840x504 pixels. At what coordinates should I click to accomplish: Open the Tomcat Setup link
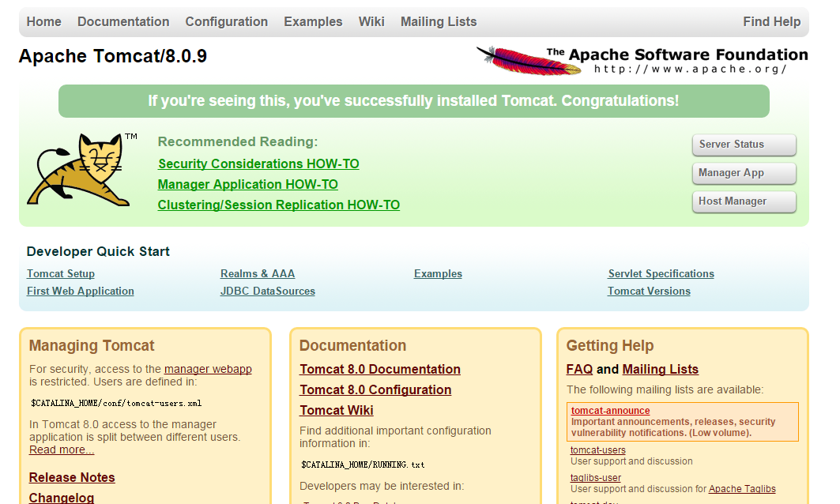pos(61,273)
